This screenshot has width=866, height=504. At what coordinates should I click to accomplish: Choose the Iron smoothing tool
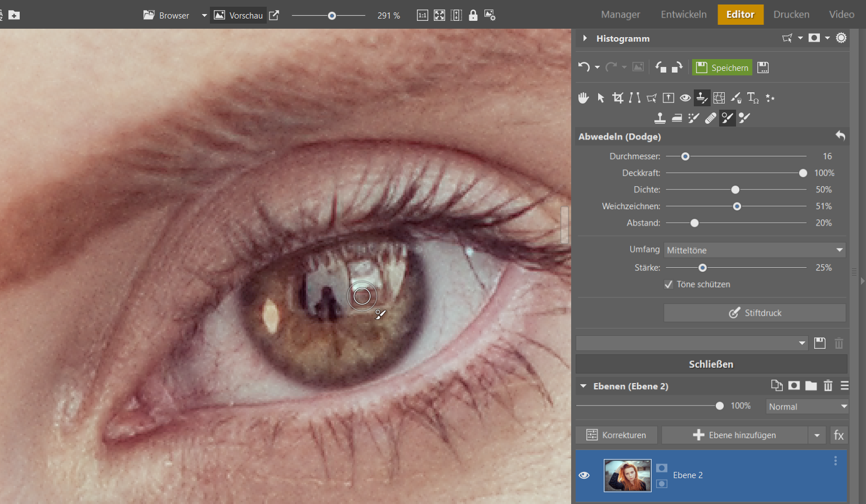(677, 118)
